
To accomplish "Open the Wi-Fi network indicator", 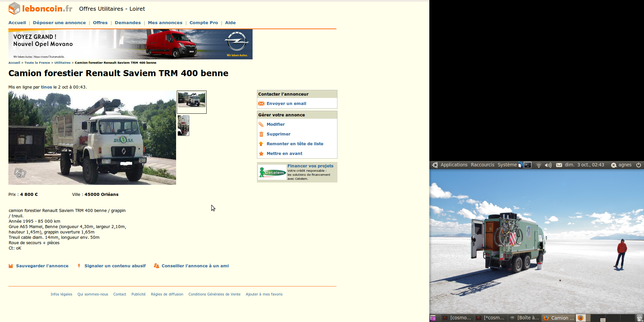I will [x=539, y=165].
